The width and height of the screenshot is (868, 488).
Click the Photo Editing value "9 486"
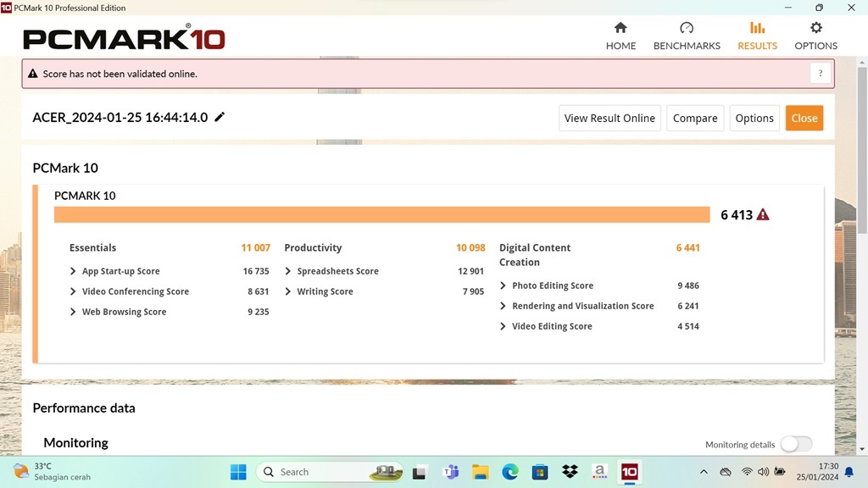tap(688, 286)
